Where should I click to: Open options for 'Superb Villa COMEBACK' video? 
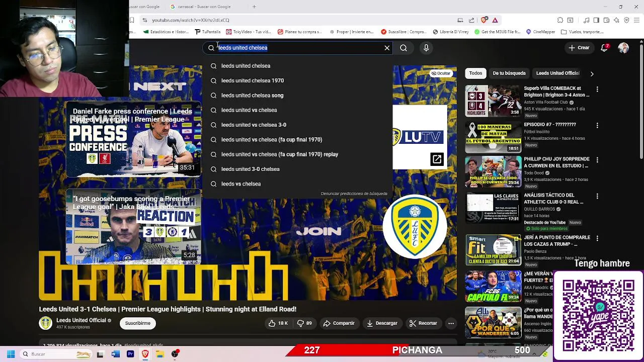597,89
